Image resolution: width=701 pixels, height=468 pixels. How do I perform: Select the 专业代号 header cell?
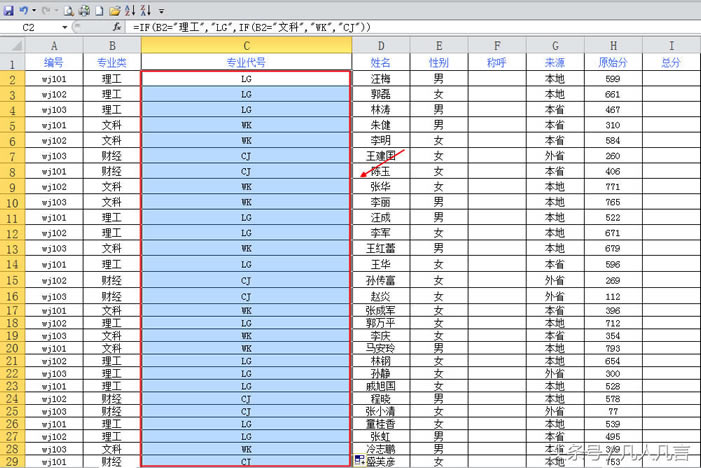point(245,61)
